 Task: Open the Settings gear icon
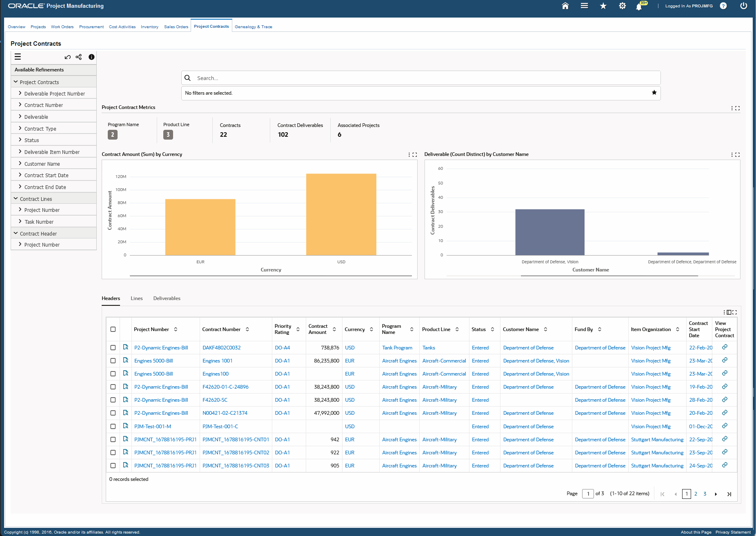tap(622, 6)
